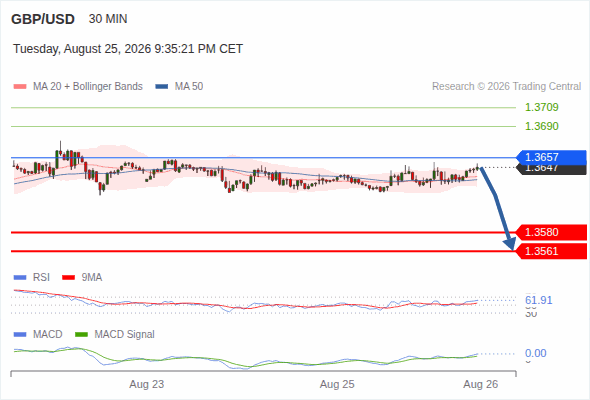Click the RSI value 61.91 readout
The height and width of the screenshot is (400, 590).
point(538,300)
